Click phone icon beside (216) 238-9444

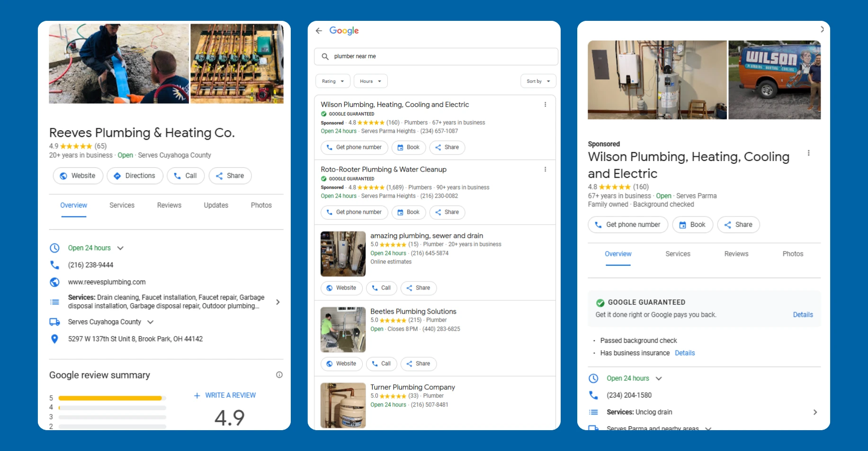[55, 265]
